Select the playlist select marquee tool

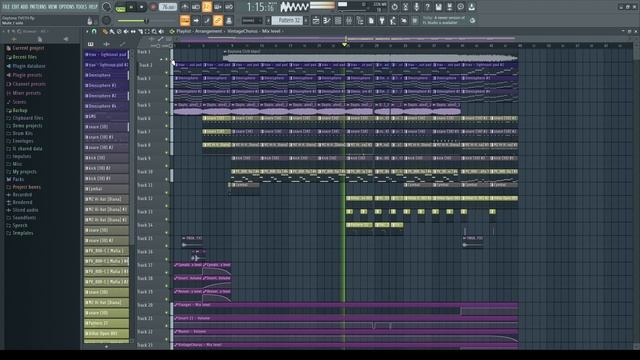click(x=147, y=31)
